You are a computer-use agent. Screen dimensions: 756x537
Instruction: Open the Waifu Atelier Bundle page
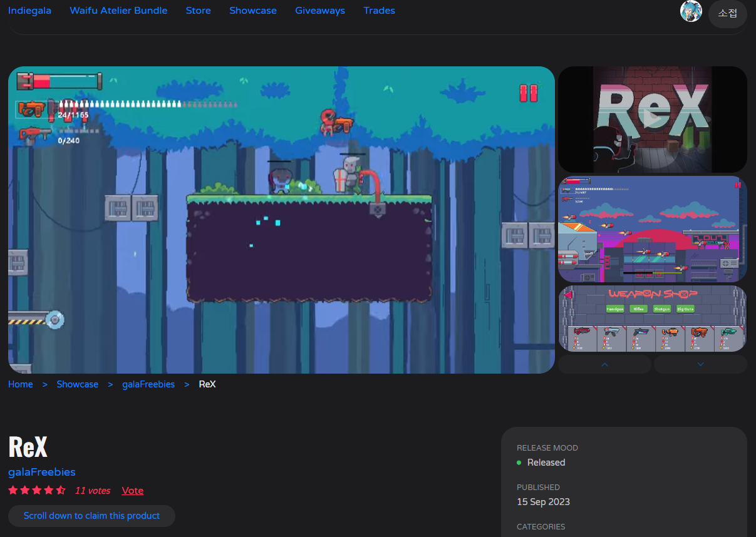click(118, 11)
